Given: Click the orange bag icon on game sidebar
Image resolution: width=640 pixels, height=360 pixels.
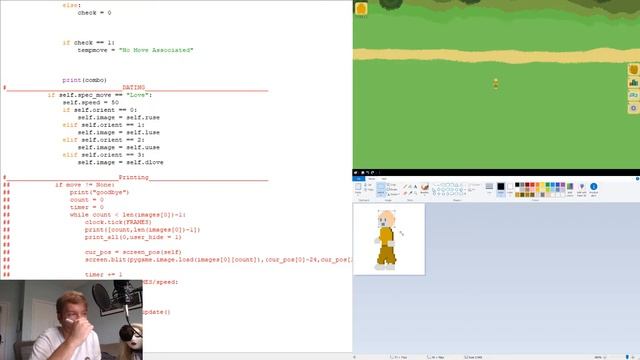Looking at the screenshot, I should pos(633,69).
